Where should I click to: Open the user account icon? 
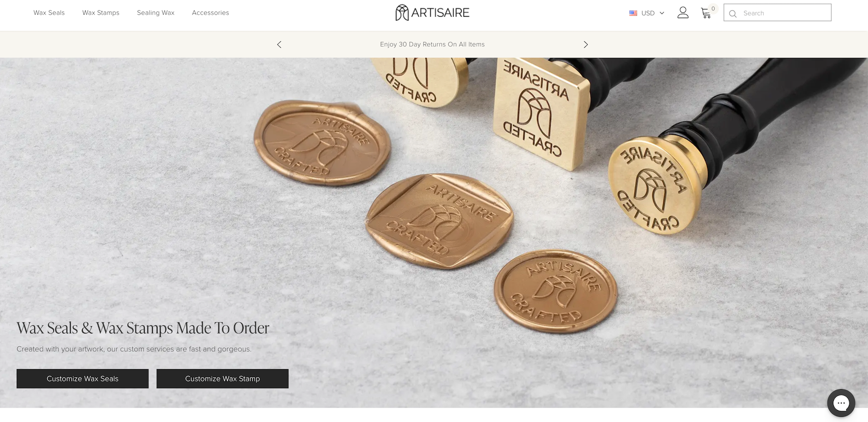(683, 13)
